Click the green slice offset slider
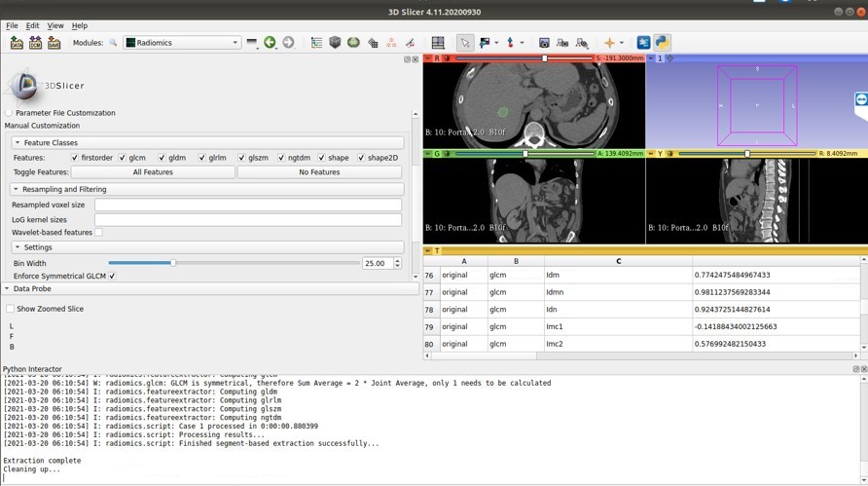 524,154
